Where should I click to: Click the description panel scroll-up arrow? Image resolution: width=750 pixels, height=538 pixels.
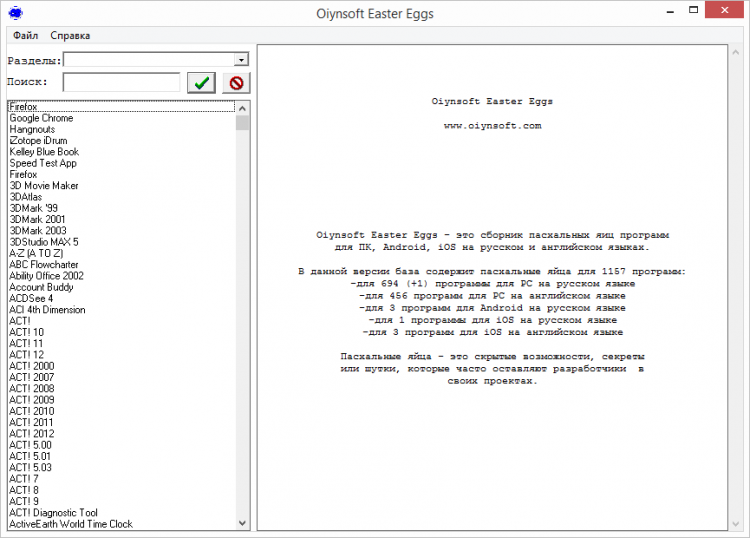pyautogui.click(x=735, y=52)
